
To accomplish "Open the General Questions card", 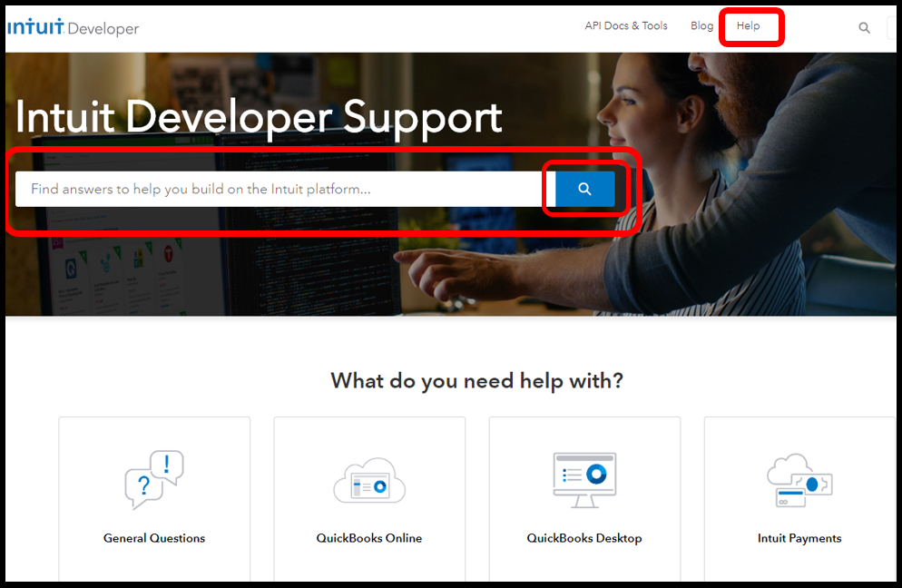I will coord(154,498).
